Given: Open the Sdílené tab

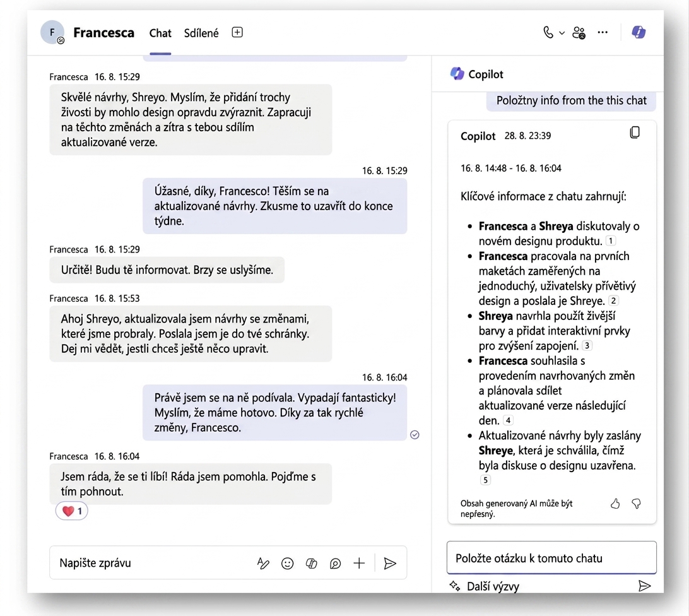Looking at the screenshot, I should pyautogui.click(x=201, y=33).
